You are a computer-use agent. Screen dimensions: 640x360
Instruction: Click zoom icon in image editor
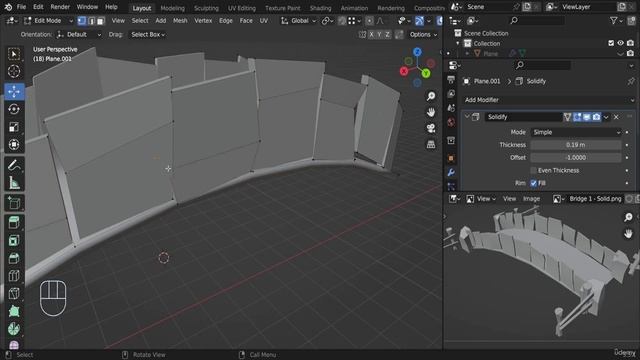(x=628, y=217)
